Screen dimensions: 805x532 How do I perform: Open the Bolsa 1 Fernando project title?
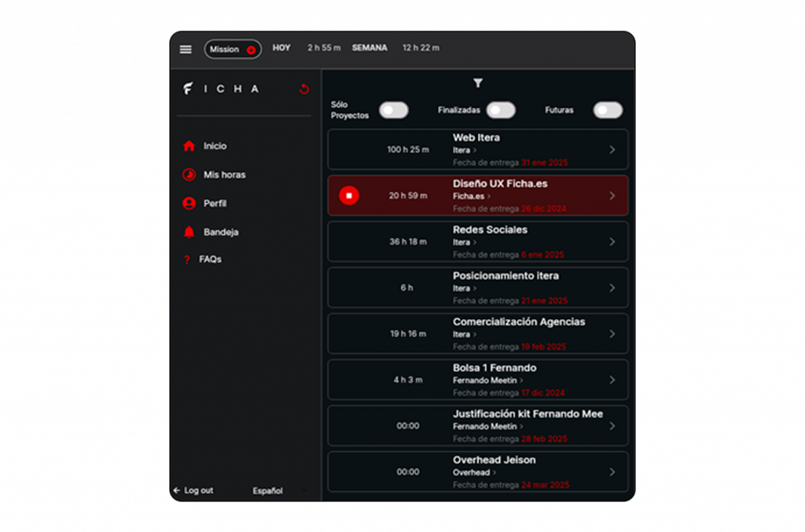click(494, 368)
